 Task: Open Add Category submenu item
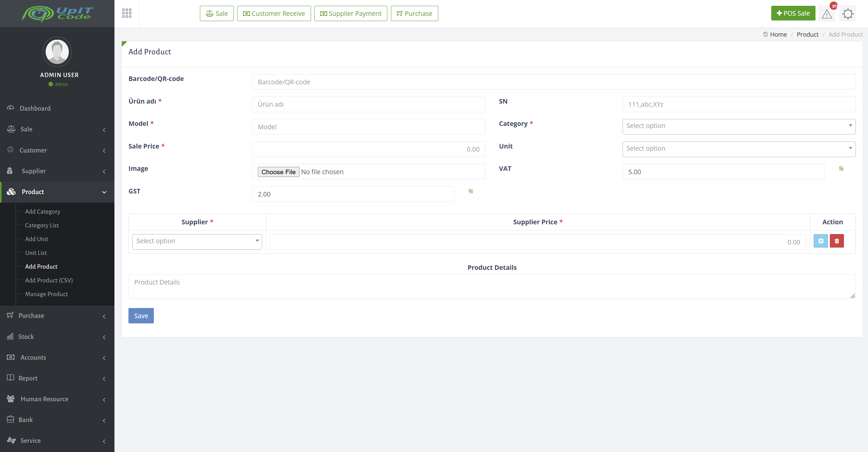coord(42,211)
